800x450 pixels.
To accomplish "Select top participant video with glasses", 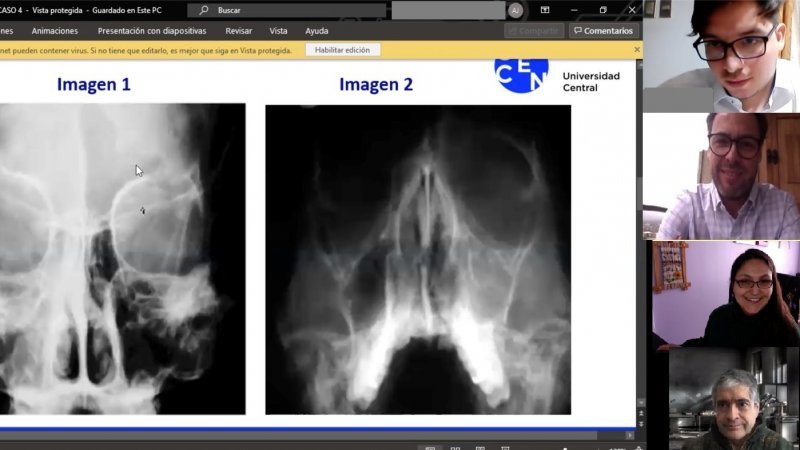I will click(x=721, y=56).
